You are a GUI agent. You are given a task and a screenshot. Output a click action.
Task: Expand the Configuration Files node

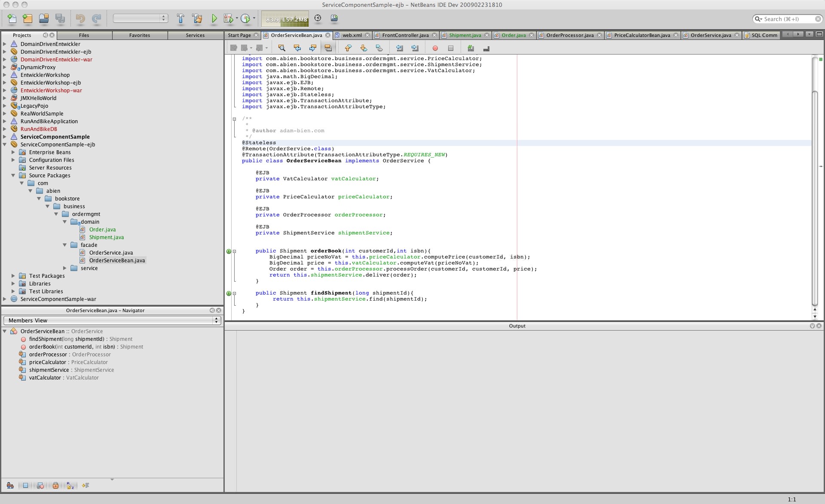point(13,160)
